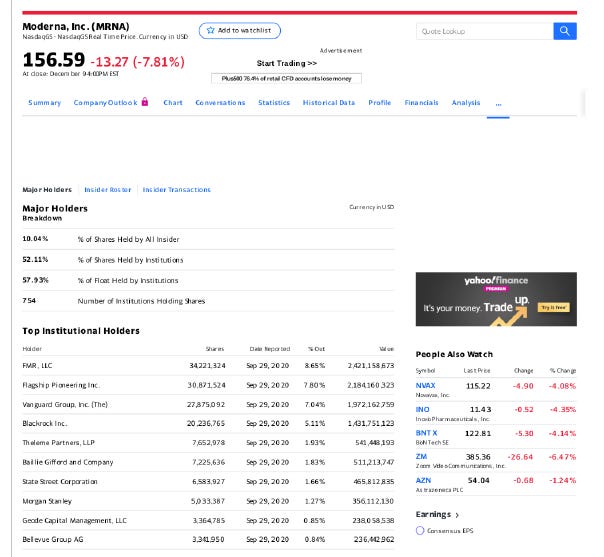Click the star icon in Add to watchlist
Viewport: 604px width, 557px height.
click(210, 30)
